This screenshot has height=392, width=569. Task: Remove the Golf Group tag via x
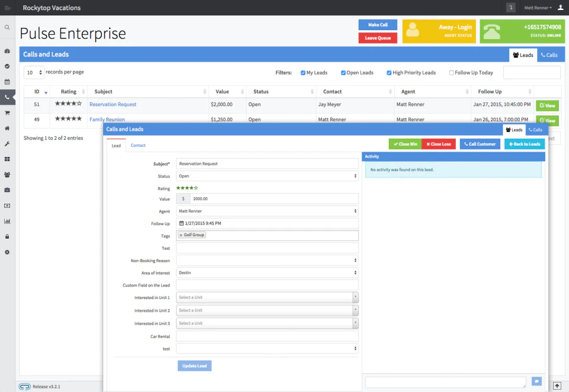[x=181, y=235]
